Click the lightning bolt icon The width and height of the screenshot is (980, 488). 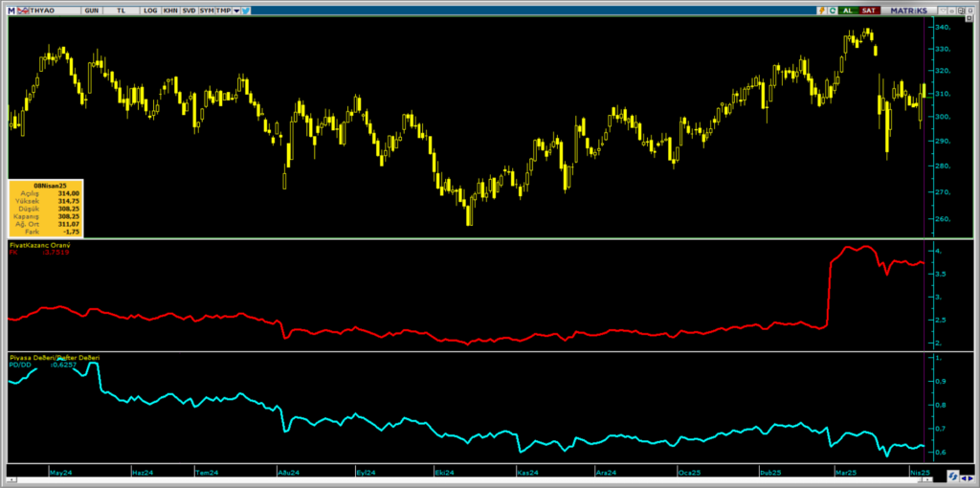point(821,10)
